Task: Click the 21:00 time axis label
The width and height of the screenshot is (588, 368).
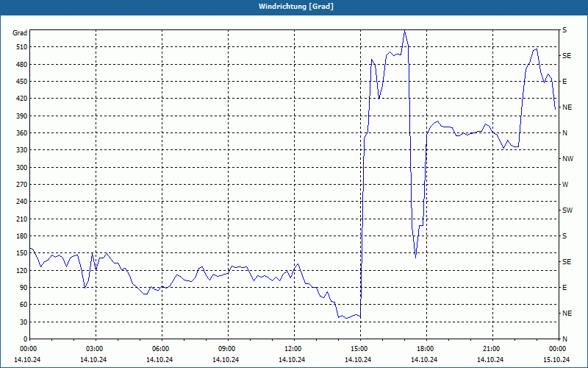Action: click(490, 349)
